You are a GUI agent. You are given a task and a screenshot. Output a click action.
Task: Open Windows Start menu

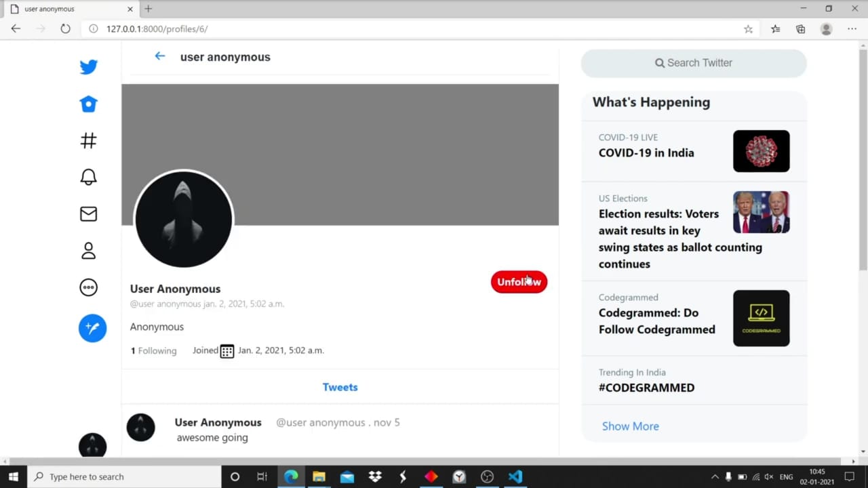[x=14, y=476]
